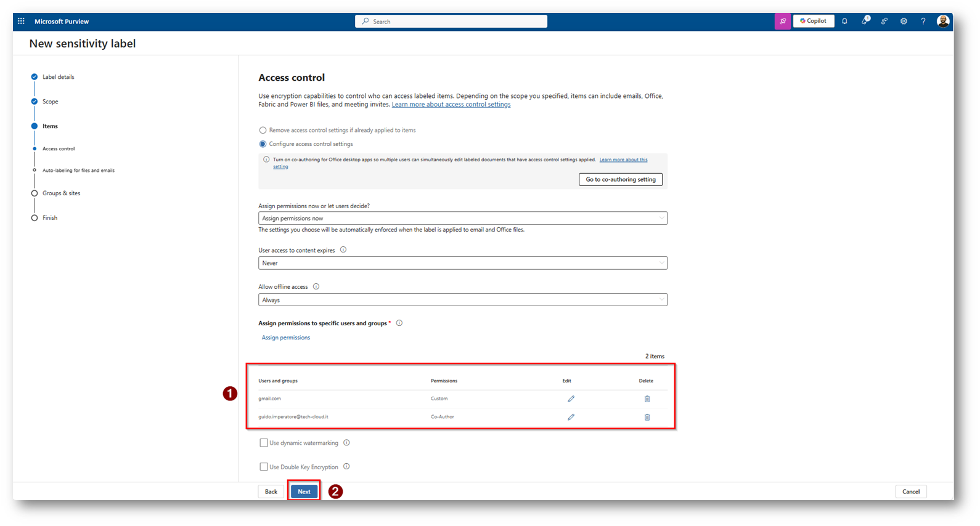The width and height of the screenshot is (980, 526).
Task: Click the Back button
Action: pos(271,492)
